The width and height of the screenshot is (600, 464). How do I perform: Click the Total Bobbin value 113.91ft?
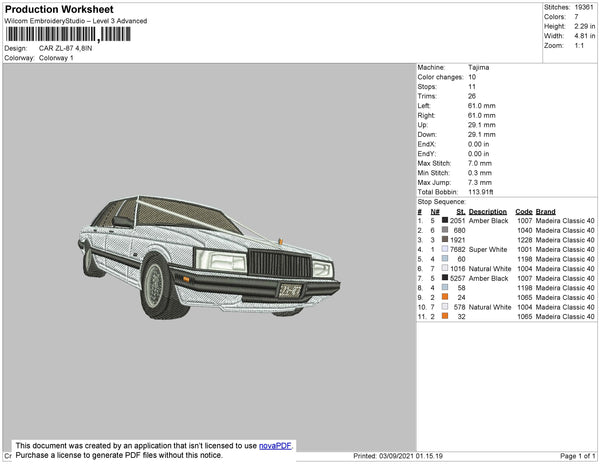coord(482,191)
